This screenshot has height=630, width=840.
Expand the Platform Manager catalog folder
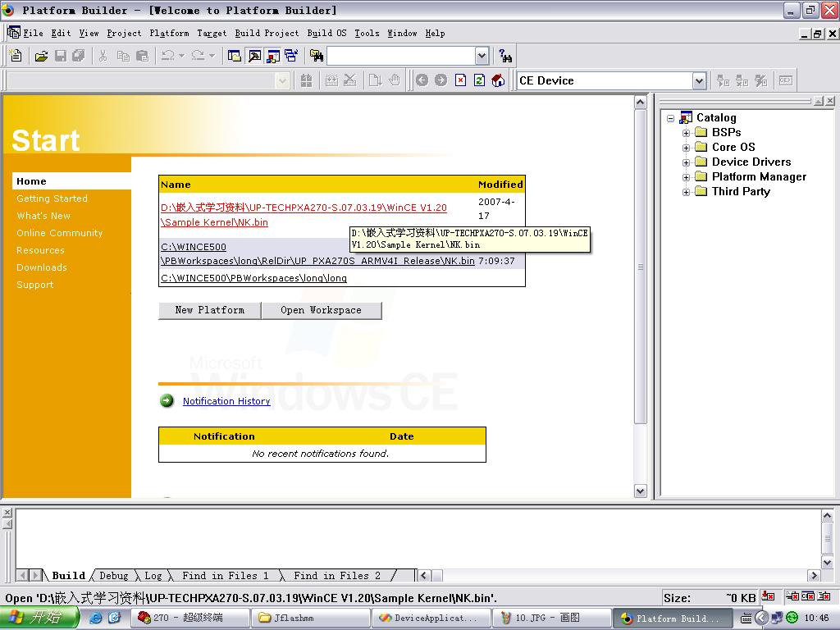[x=687, y=177]
